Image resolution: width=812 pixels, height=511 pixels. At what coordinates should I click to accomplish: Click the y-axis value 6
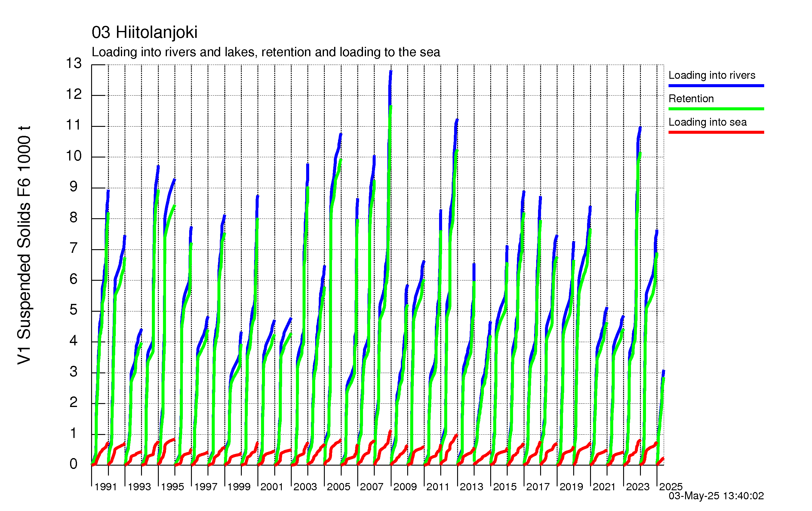73,279
